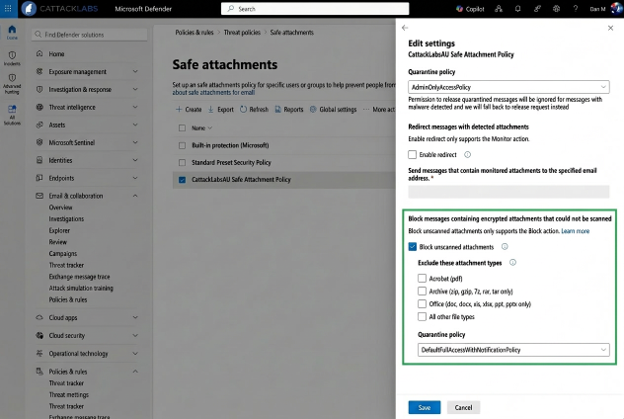Open All Solutions in the left rail
Viewport: 624px width, 419px height.
click(x=12, y=115)
